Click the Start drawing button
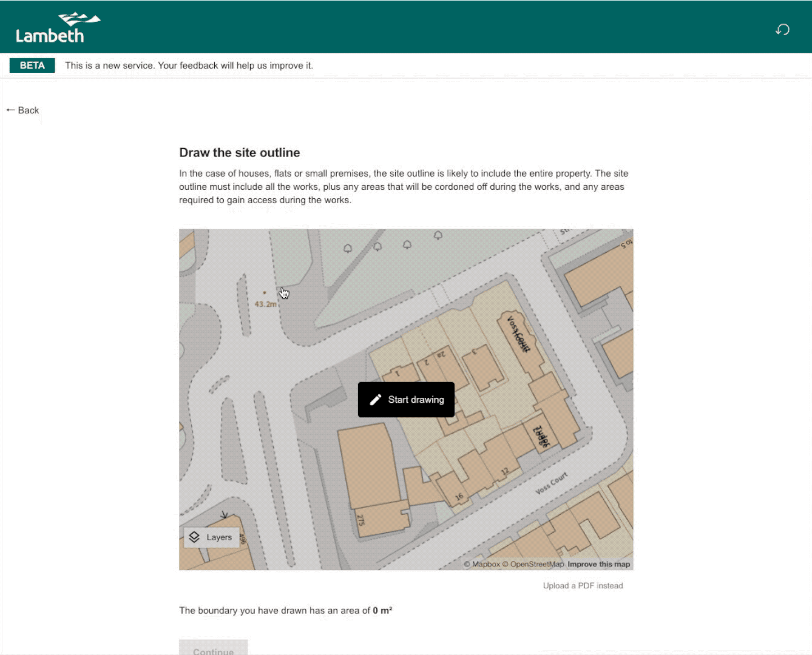The image size is (812, 655). pyautogui.click(x=406, y=400)
